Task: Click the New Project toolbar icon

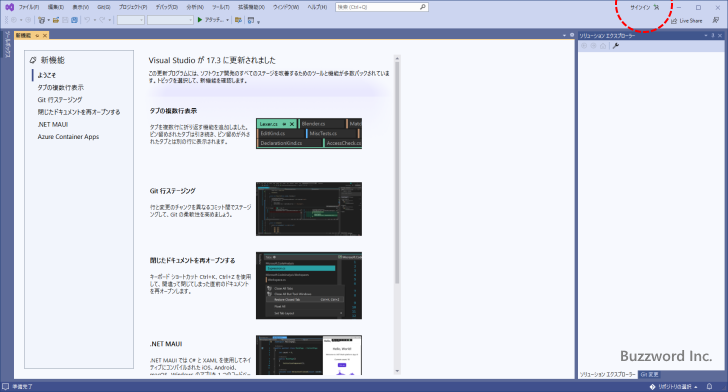Action: [x=41, y=20]
